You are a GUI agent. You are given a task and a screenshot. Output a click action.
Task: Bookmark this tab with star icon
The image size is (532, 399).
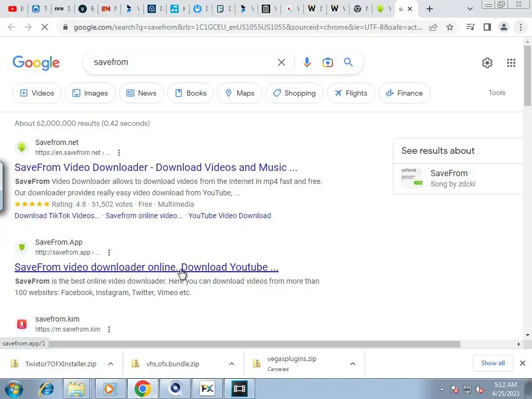[450, 27]
